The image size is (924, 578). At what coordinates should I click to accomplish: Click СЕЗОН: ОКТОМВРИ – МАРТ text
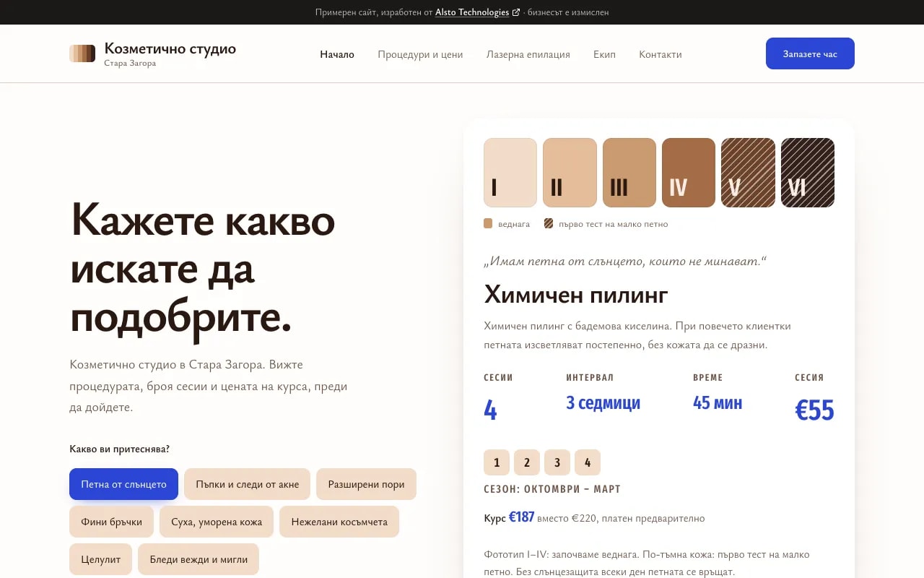pos(552,489)
